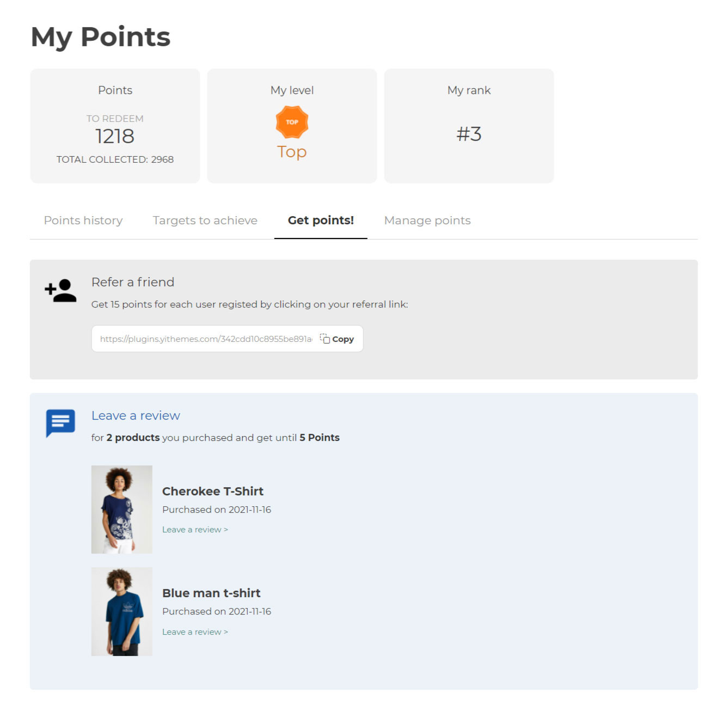Click the Refer a friend heading
The height and width of the screenshot is (718, 728).
(133, 282)
